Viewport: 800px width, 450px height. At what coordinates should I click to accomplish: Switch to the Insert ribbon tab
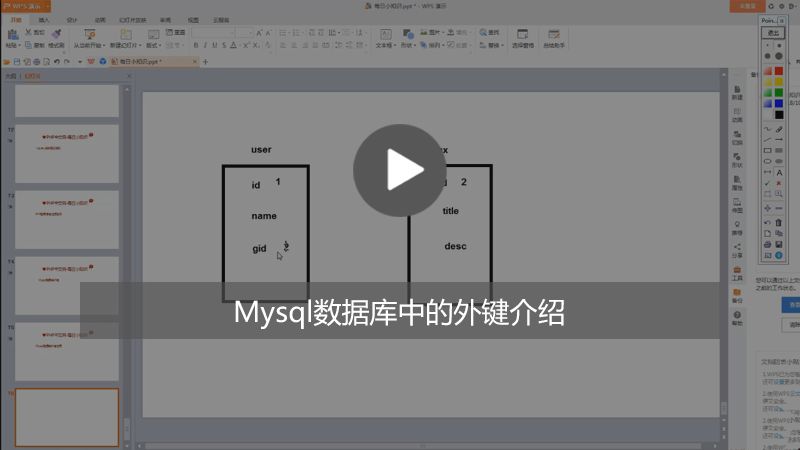[x=44, y=20]
